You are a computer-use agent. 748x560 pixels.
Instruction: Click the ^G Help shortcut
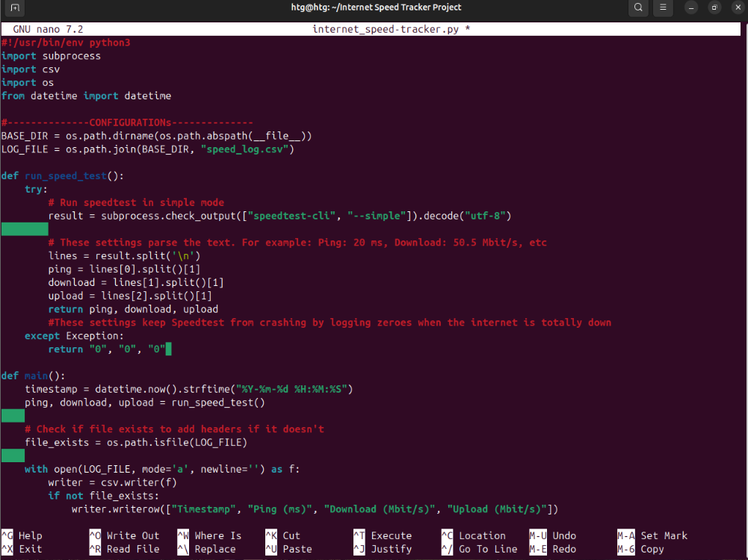click(x=22, y=535)
